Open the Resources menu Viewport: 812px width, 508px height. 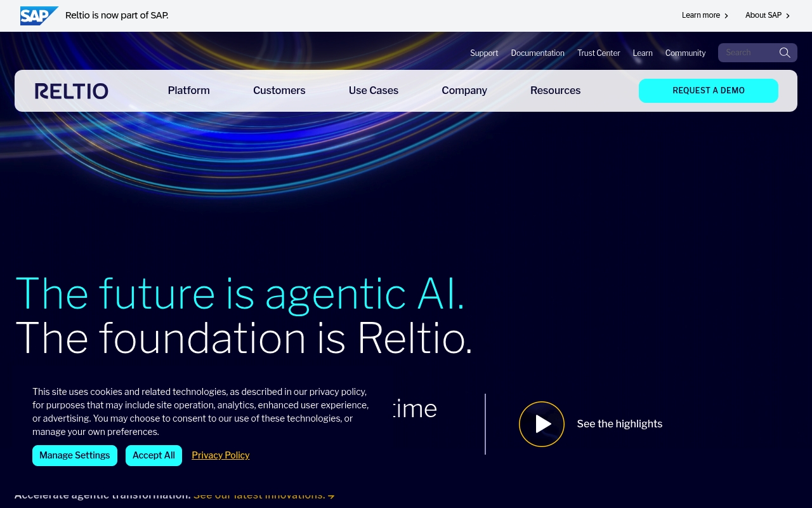point(555,90)
